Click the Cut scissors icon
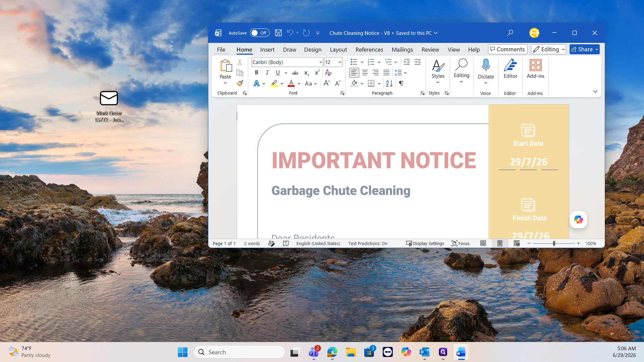This screenshot has width=644, height=362. (x=239, y=62)
